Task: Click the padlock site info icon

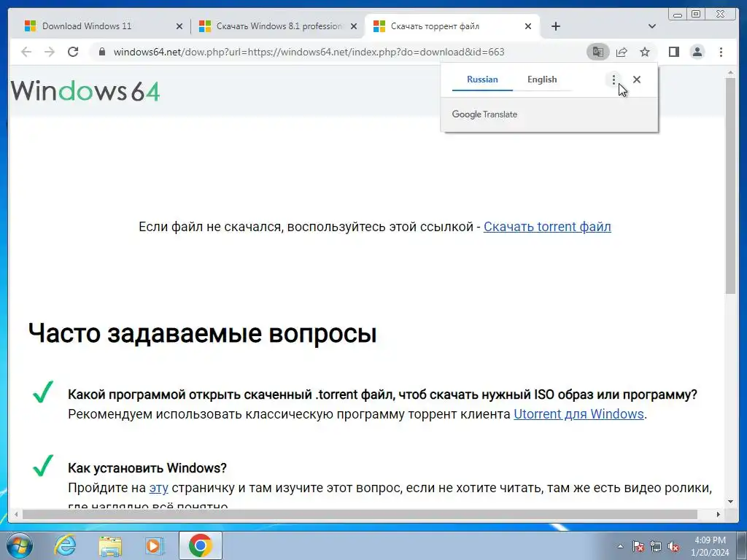Action: coord(101,52)
